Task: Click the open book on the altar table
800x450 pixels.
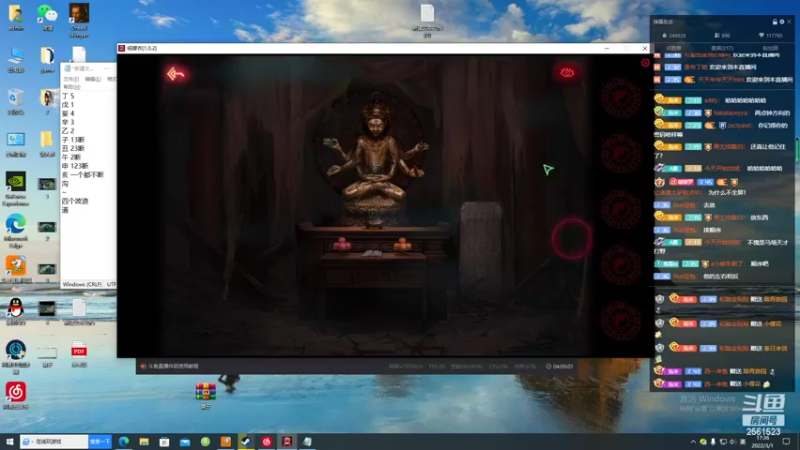Action: [372, 253]
